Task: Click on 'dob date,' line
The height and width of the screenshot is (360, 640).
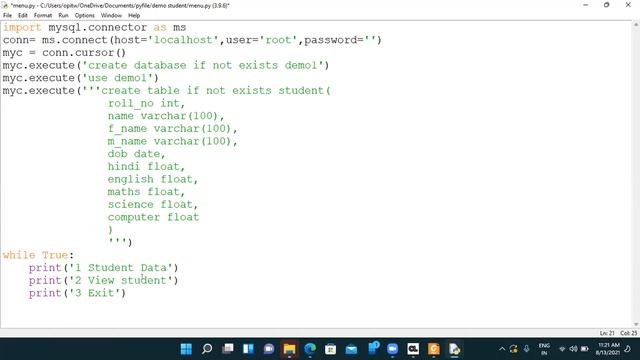Action: pyautogui.click(x=136, y=154)
